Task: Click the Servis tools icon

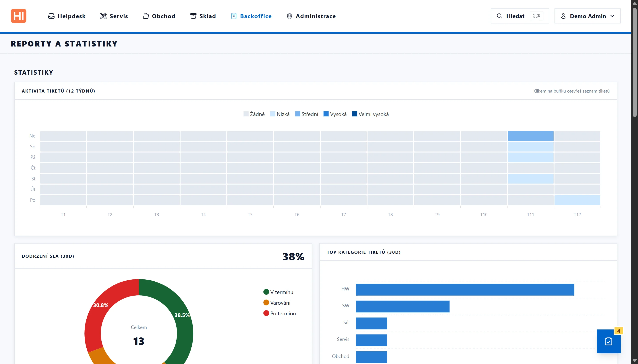Action: [103, 16]
